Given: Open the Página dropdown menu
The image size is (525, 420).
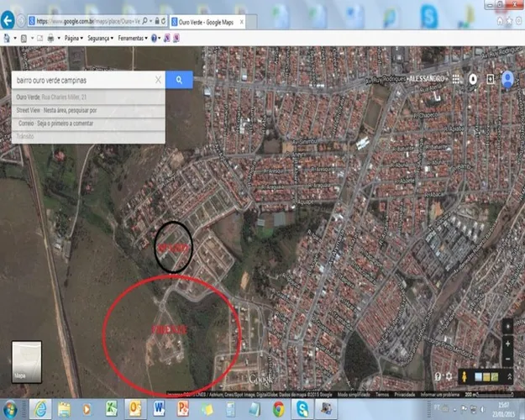Looking at the screenshot, I should 74,38.
